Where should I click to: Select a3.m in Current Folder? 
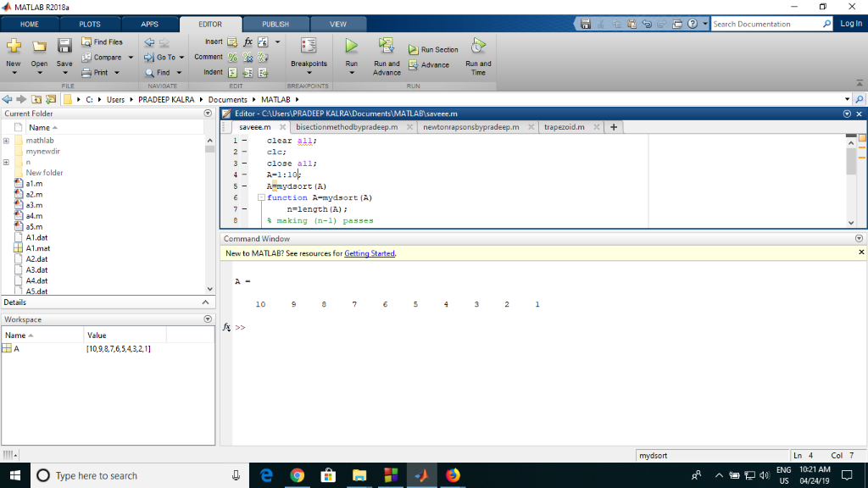[x=34, y=205]
